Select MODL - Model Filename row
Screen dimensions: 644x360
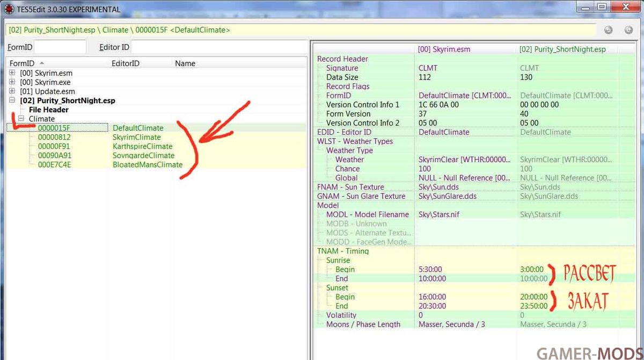(x=474, y=214)
